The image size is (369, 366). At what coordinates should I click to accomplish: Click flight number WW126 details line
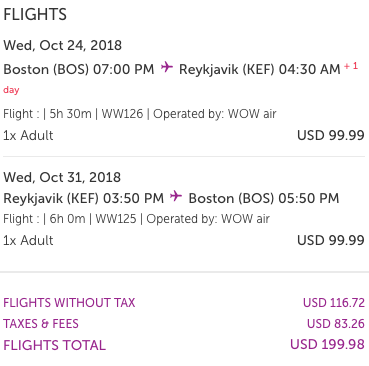(140, 114)
